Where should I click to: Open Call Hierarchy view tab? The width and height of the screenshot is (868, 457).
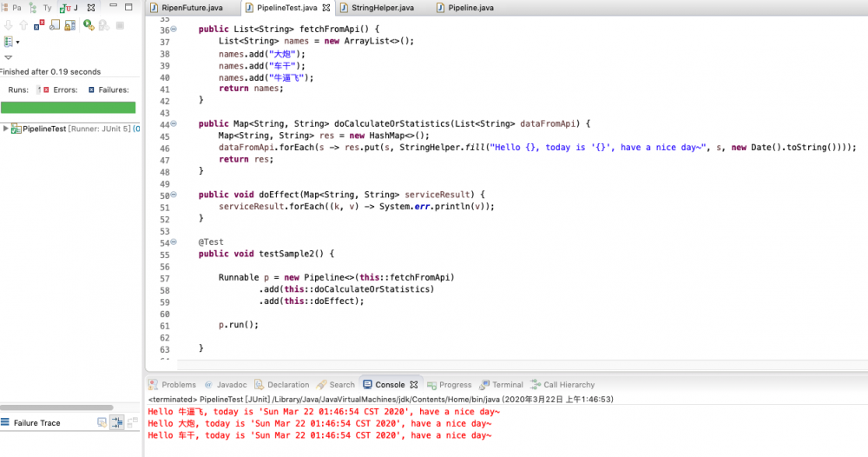pyautogui.click(x=562, y=384)
